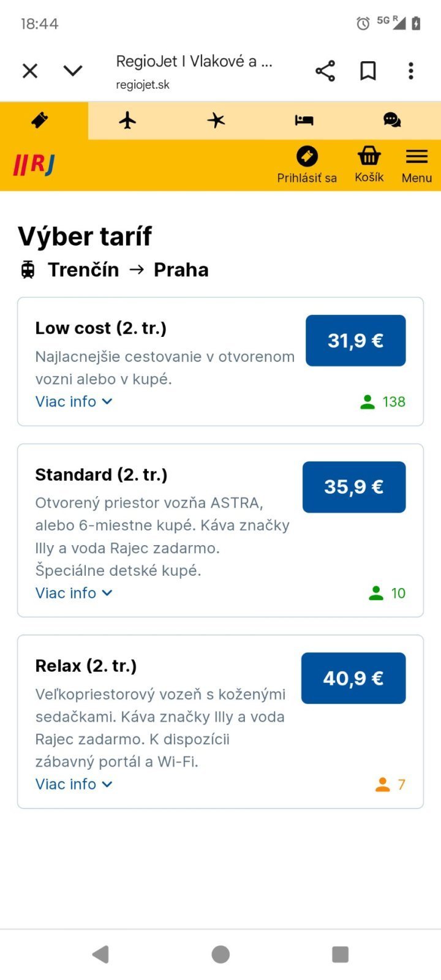Screen dimensions: 441x980
Task: Close the browser custom tab
Action: (x=30, y=71)
